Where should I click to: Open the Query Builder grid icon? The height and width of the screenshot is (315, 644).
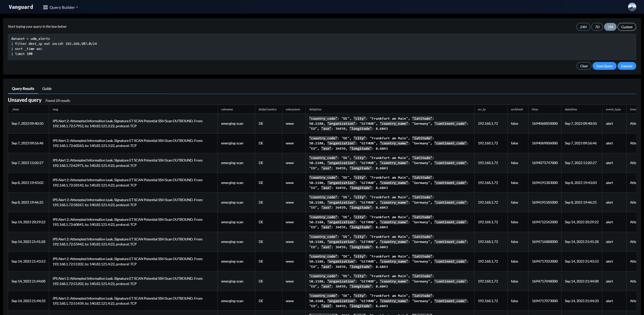point(45,7)
